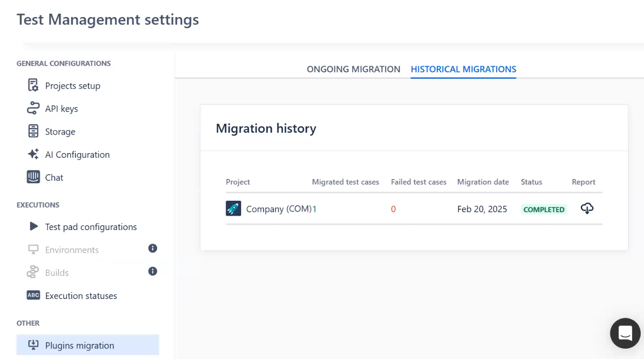Open Test pad configurations settings
Image resolution: width=644 pixels, height=359 pixels.
click(91, 227)
